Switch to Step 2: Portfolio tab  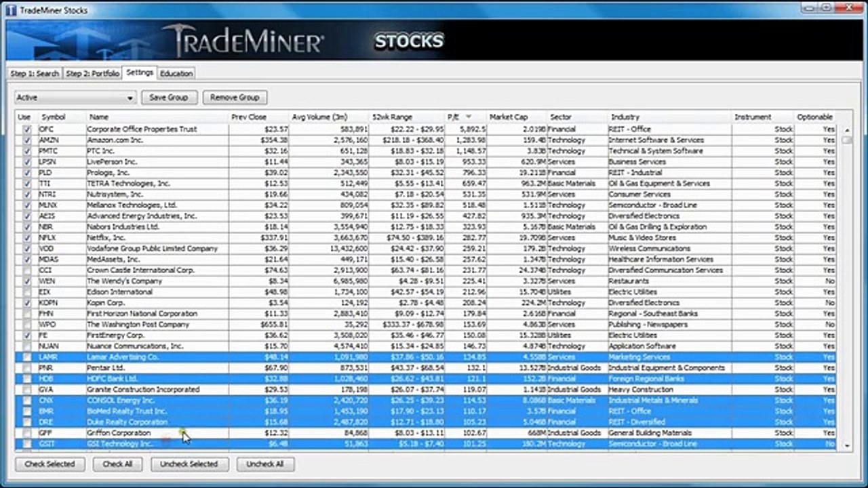point(92,73)
